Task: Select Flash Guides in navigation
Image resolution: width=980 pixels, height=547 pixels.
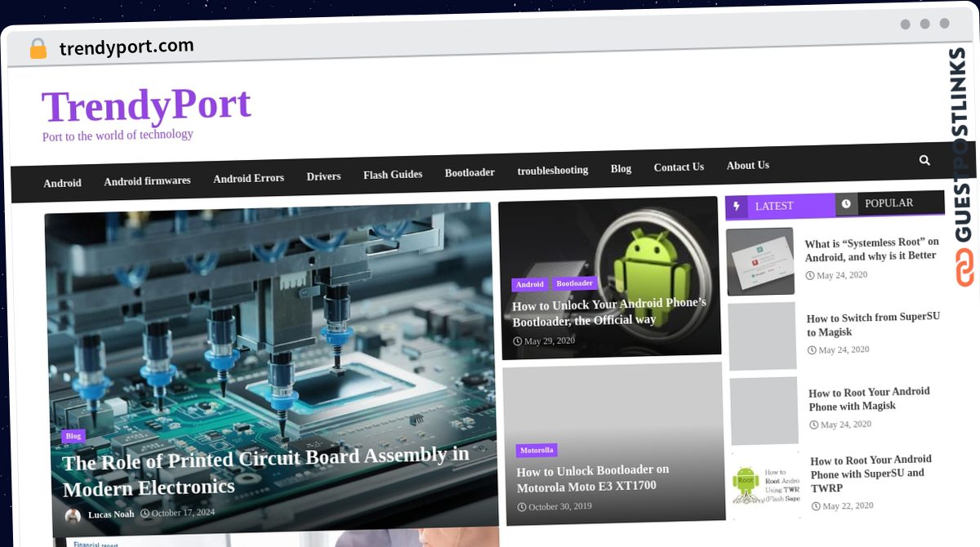Action: 393,174
